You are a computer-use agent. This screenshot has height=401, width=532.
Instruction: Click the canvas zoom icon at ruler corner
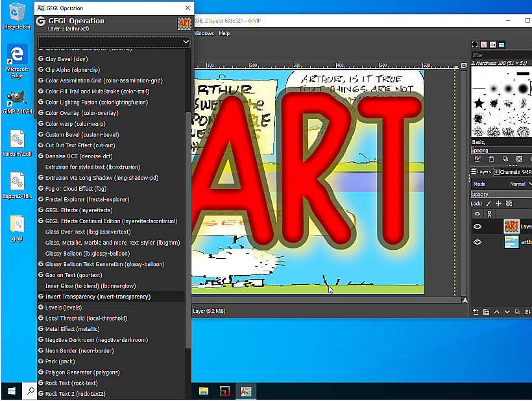[464, 66]
